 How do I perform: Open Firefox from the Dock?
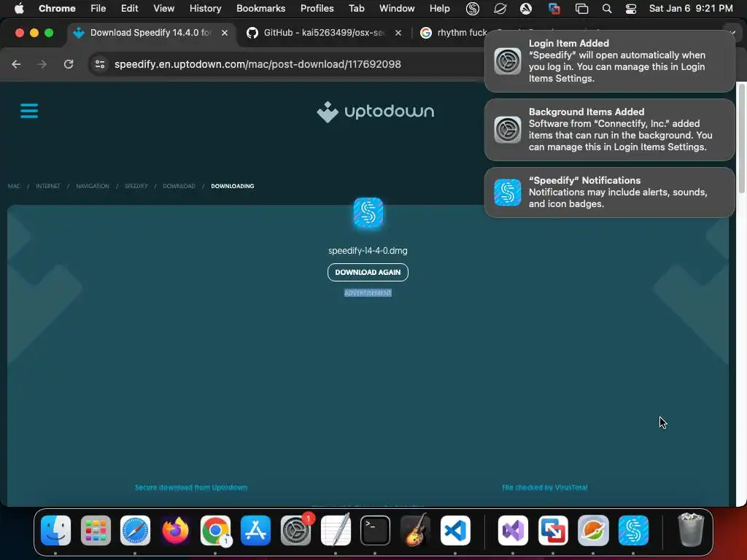point(175,531)
